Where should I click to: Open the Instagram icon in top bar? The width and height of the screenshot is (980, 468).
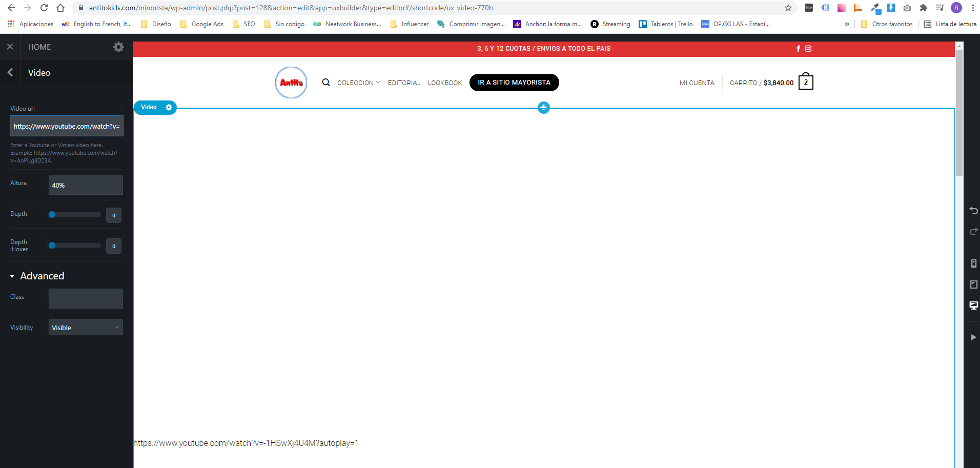pos(808,49)
